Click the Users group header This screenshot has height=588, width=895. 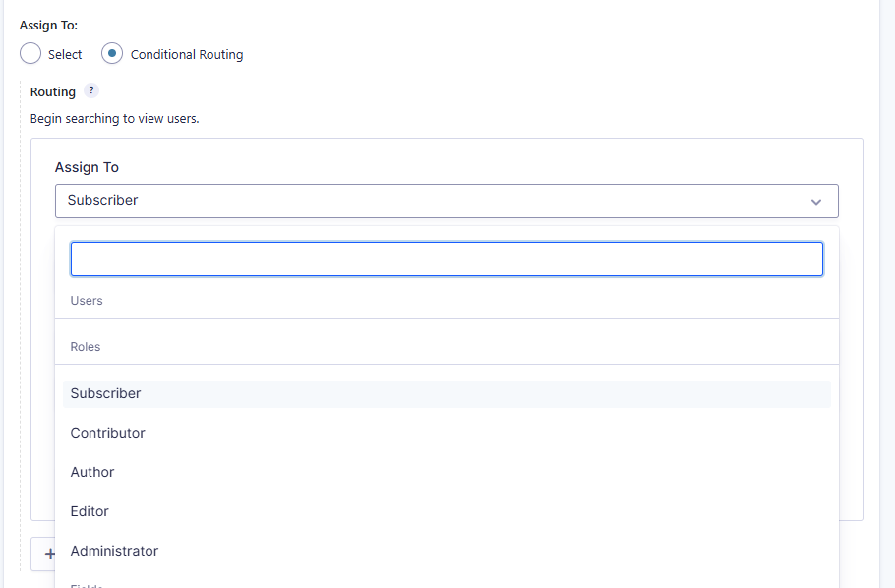click(87, 301)
